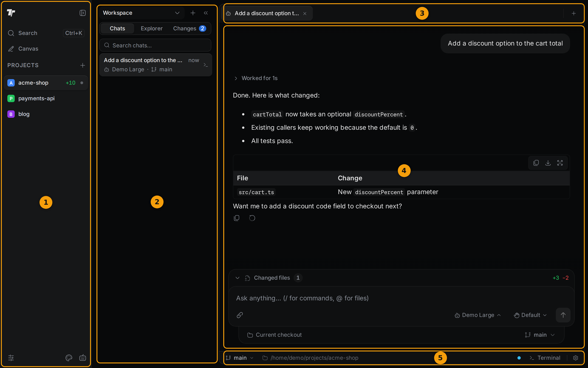Open the Terminal from status bar
Viewport: 588px width, 368px height.
(545, 358)
